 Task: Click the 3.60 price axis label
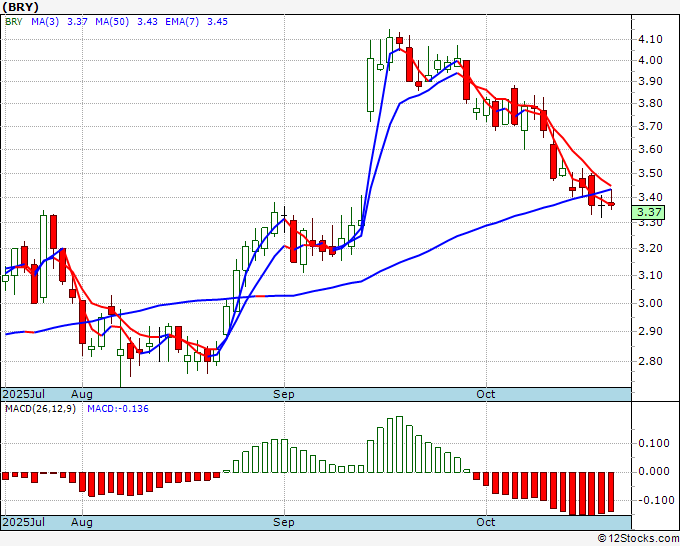650,149
